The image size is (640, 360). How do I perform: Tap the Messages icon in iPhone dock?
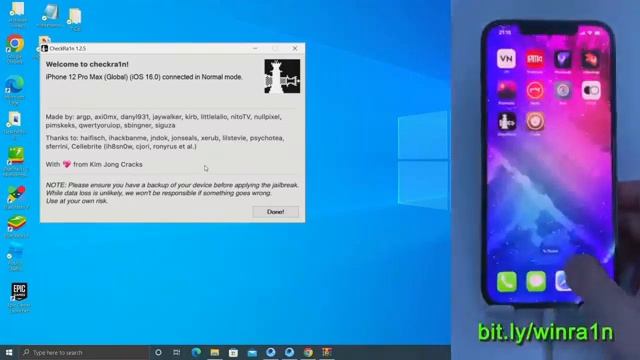(x=536, y=282)
